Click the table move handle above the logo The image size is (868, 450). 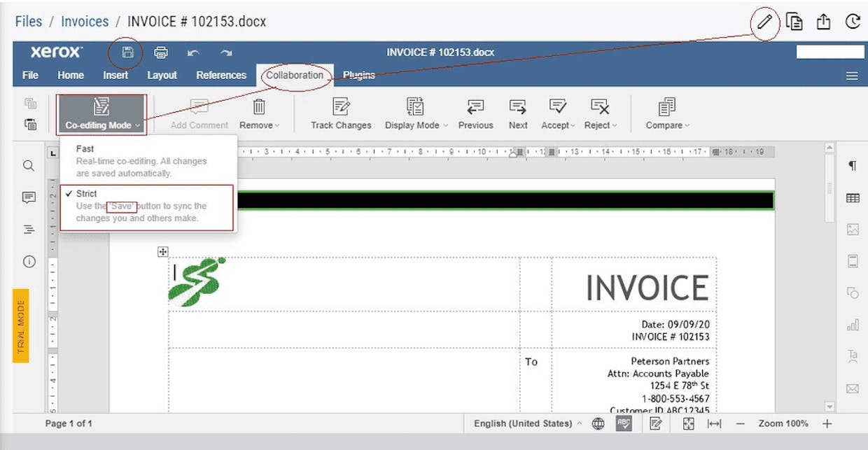(162, 252)
